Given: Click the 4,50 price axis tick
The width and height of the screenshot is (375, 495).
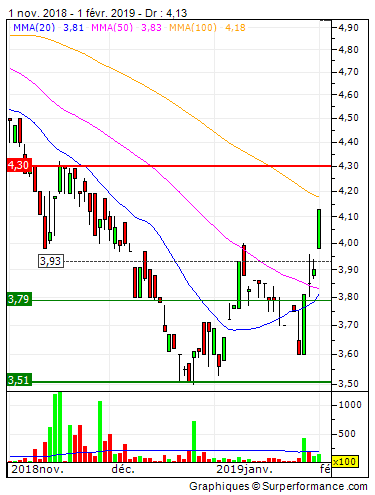Looking at the screenshot, I should (348, 118).
